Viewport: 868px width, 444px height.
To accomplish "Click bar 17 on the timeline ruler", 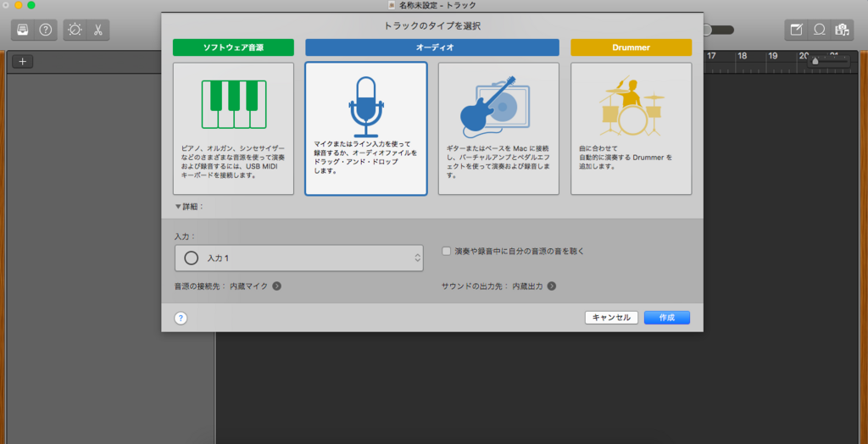I will (712, 56).
